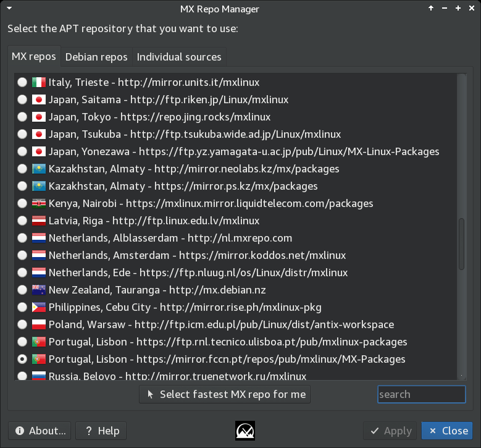Click the Japan flag beside the Tokyo mirror
The height and width of the screenshot is (448, 481).
click(38, 117)
